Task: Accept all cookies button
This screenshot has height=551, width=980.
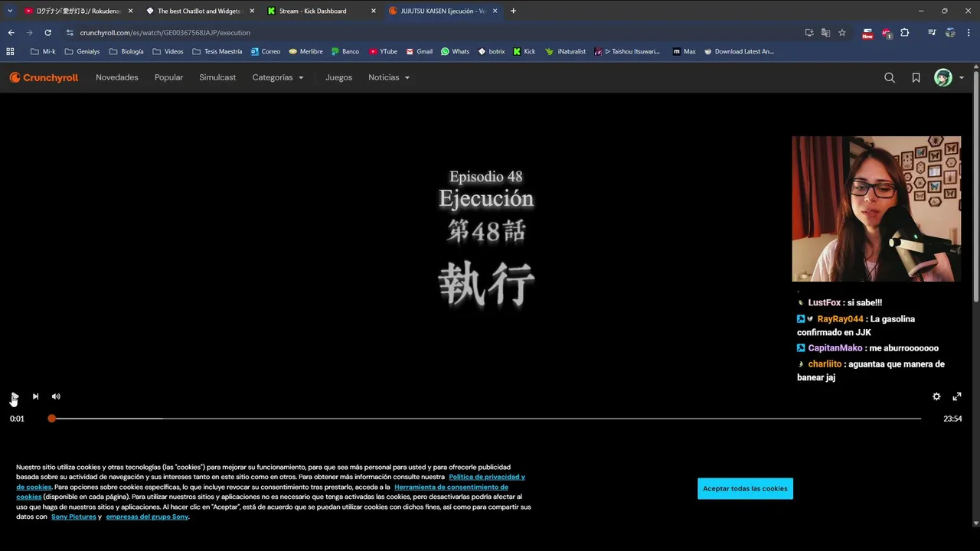Action: pyautogui.click(x=745, y=488)
